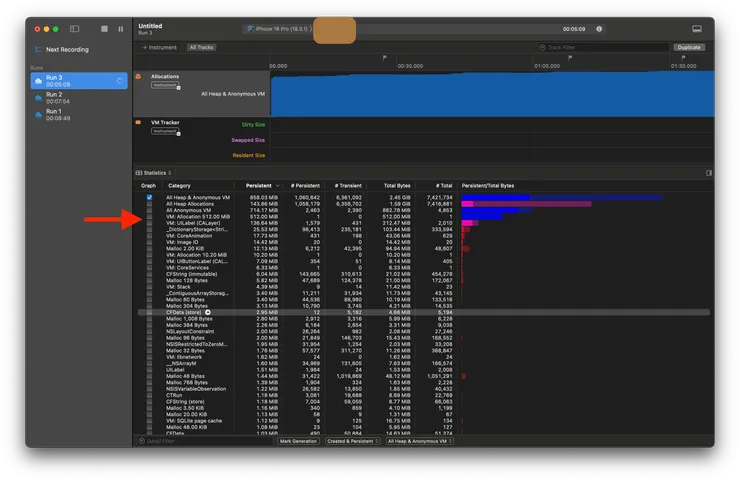
Task: Enable graph checkbox for All Heap Allocations
Action: tap(150, 204)
